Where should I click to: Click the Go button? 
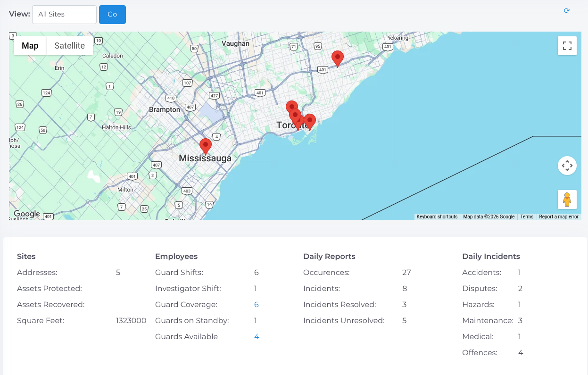tap(112, 14)
